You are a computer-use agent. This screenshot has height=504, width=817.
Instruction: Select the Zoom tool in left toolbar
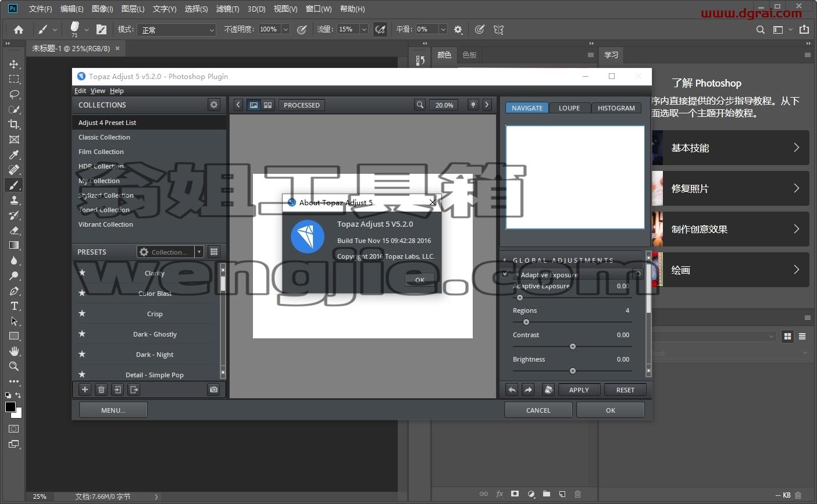14,366
